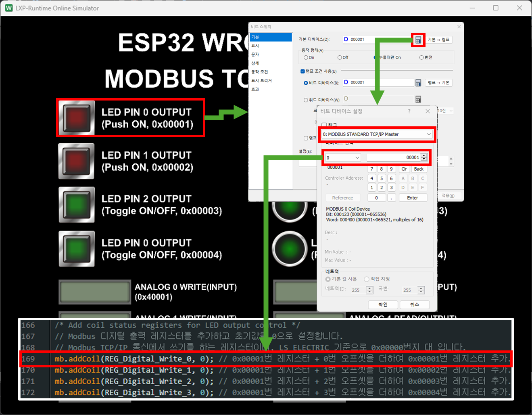The image size is (532, 415).
Task: Open device picker beside 기본 디바이스 field
Action: 418,40
